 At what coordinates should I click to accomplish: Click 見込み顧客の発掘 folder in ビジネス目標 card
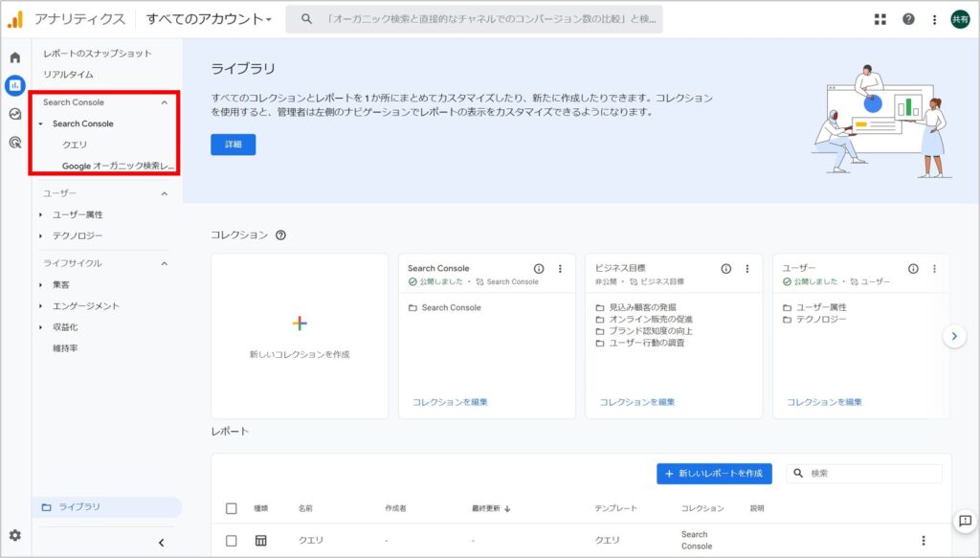coord(635,307)
